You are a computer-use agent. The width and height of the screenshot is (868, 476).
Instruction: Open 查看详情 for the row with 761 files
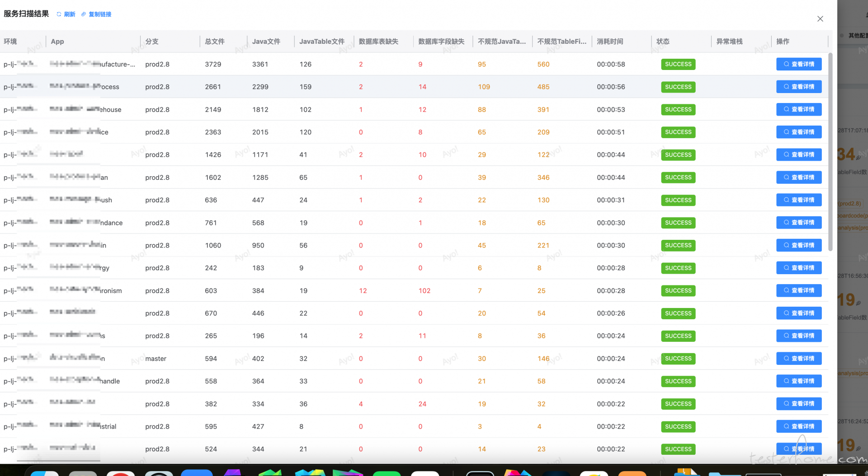pyautogui.click(x=799, y=223)
